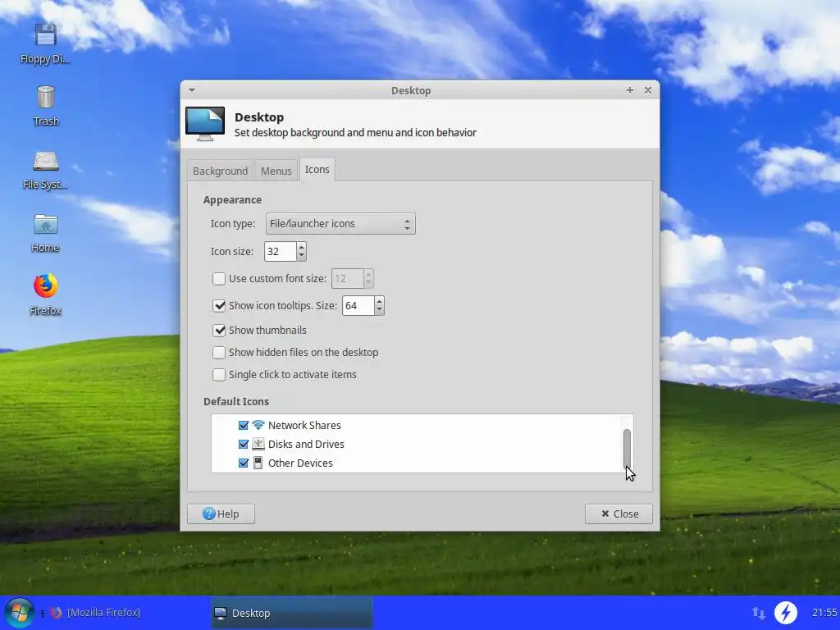
Task: Click the monitor icon in Desktop header
Action: pyautogui.click(x=204, y=124)
